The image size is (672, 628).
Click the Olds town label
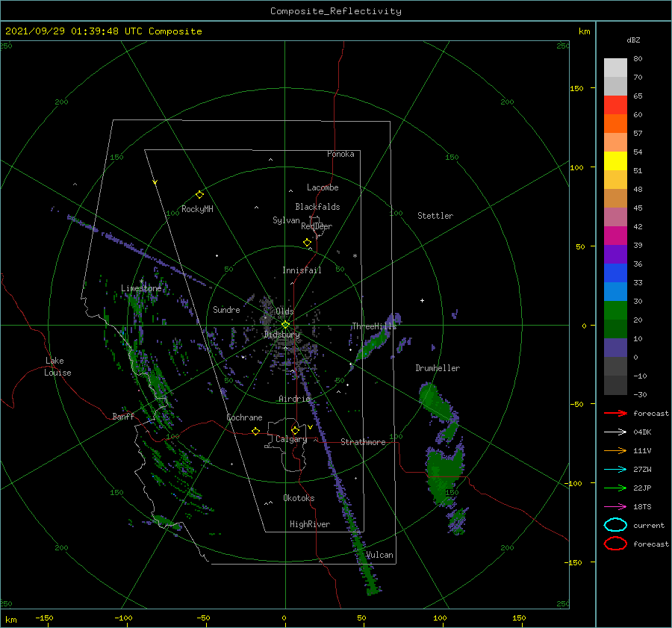pos(284,311)
